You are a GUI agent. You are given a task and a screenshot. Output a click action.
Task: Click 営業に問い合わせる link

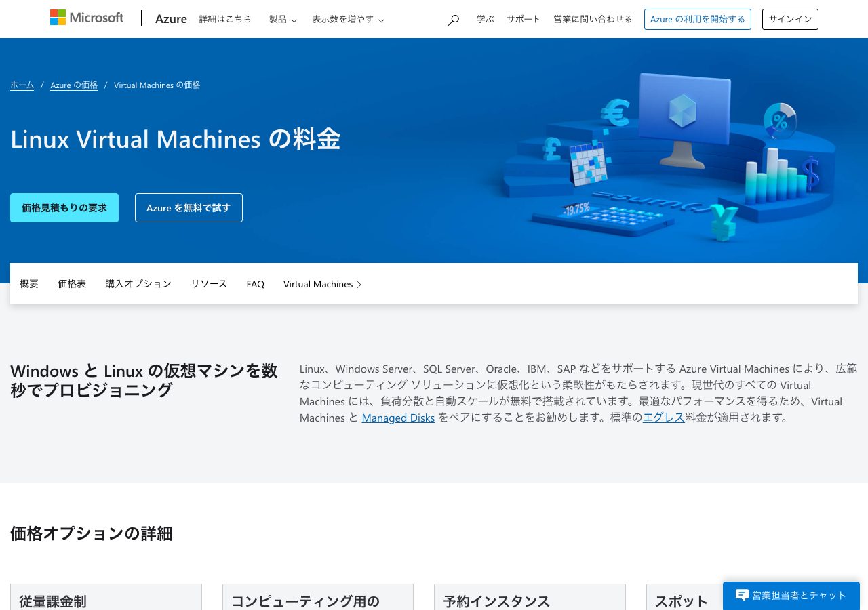(593, 19)
